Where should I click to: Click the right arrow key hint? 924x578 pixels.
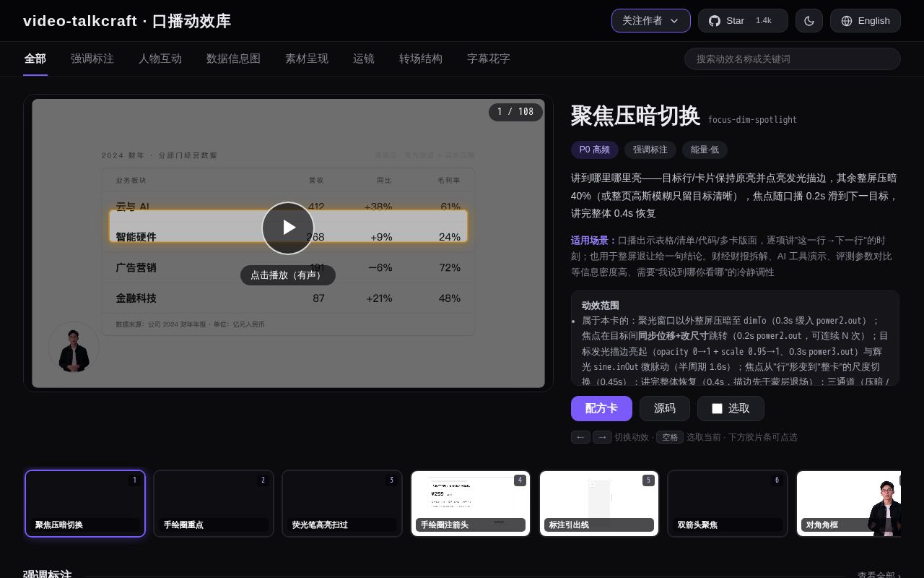(x=602, y=437)
